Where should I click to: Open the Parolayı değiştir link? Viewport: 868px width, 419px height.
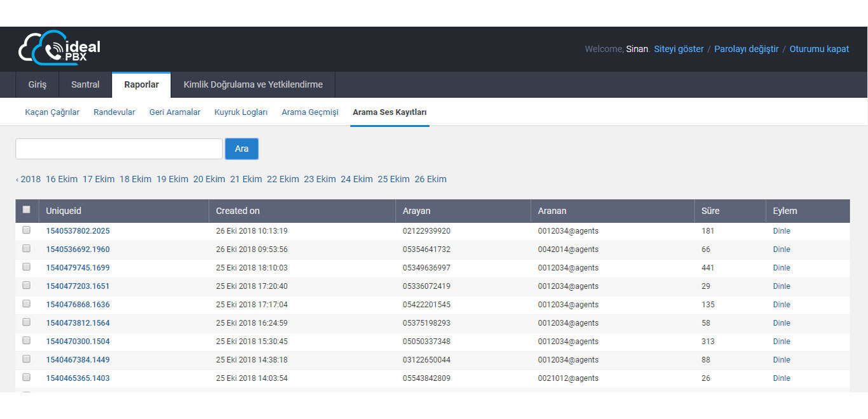[746, 49]
